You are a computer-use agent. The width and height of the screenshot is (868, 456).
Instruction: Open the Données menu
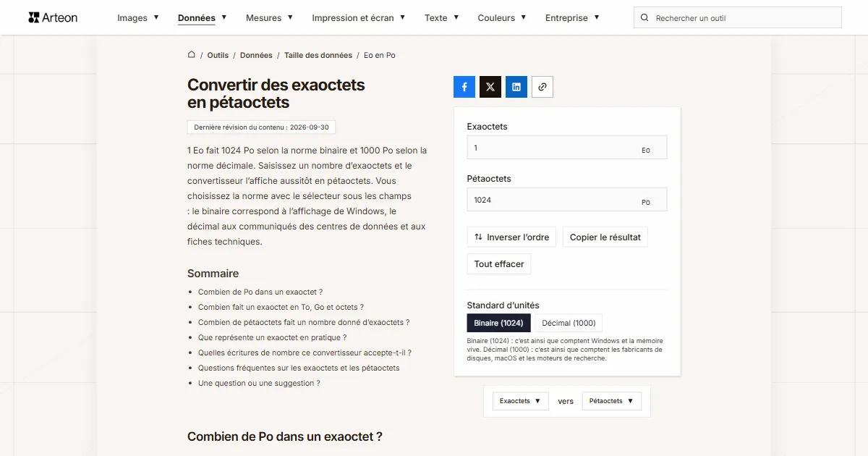pos(203,18)
